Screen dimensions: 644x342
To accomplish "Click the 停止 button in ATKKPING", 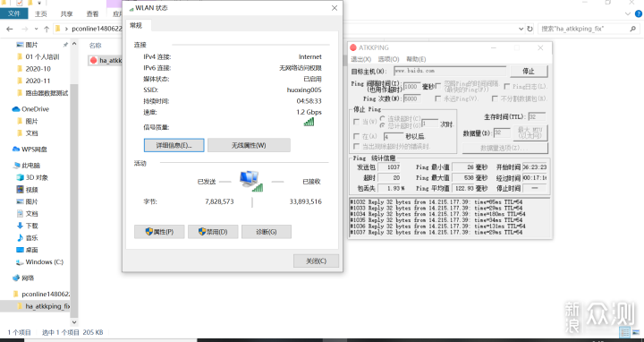I will 529,71.
